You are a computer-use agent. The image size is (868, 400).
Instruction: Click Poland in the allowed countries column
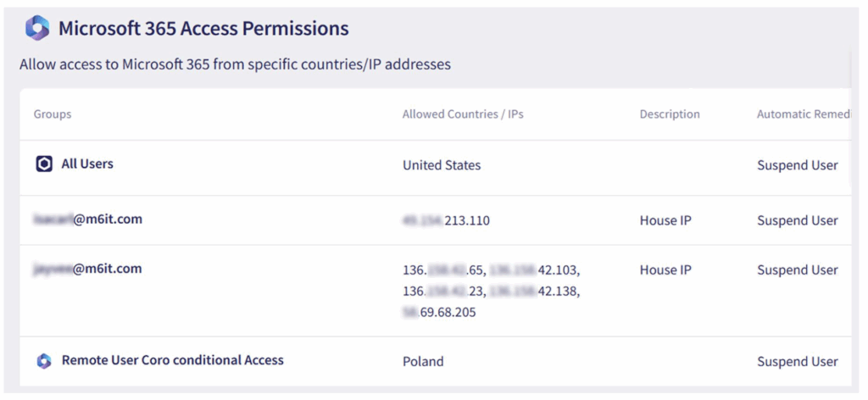point(423,362)
